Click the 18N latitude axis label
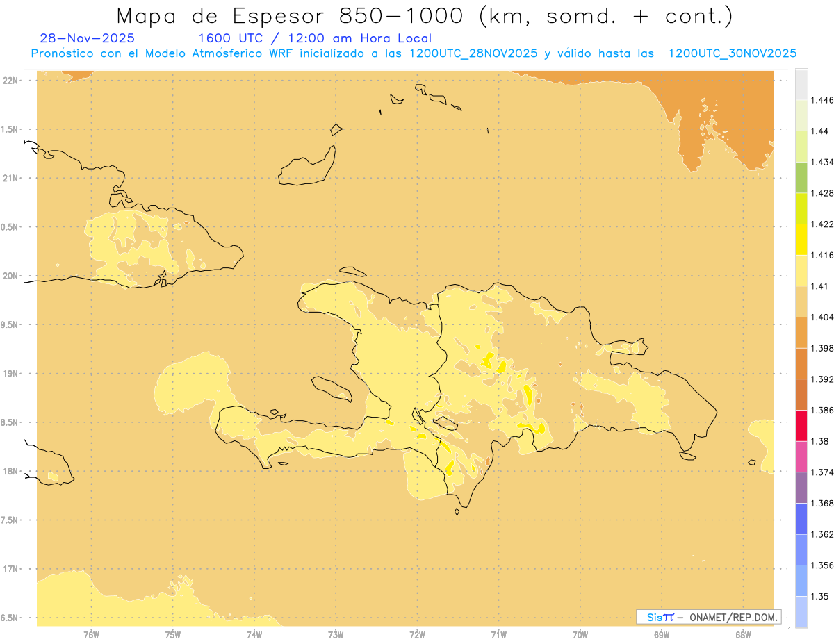This screenshot has height=644, width=834. 10,472
